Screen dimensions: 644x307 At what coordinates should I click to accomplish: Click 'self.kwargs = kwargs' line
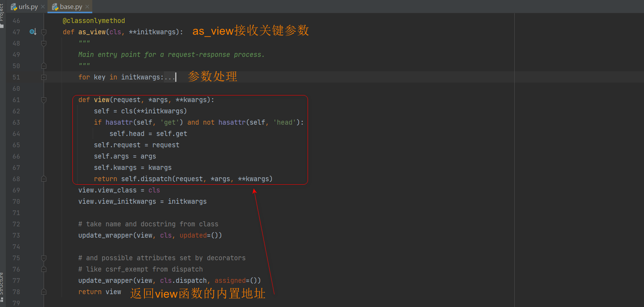133,168
